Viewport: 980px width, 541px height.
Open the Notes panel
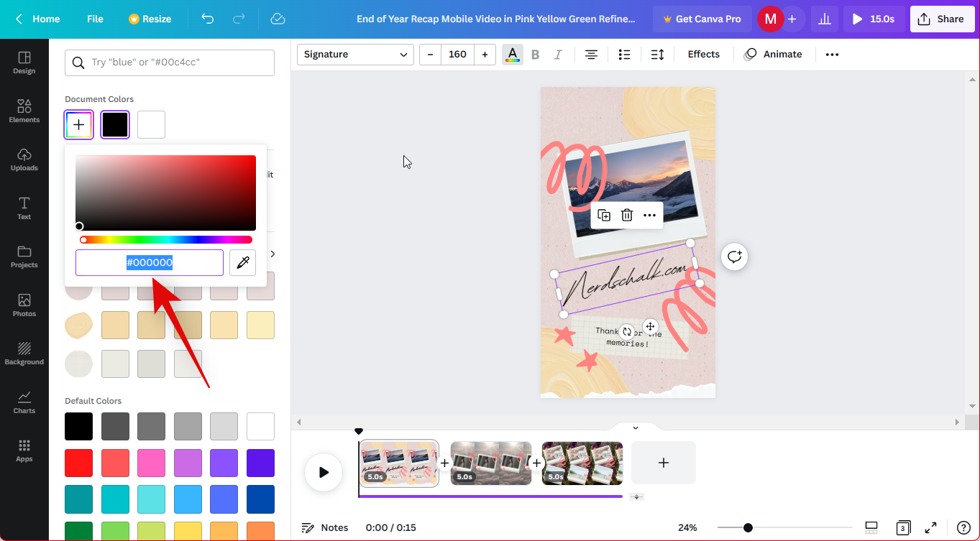(325, 527)
